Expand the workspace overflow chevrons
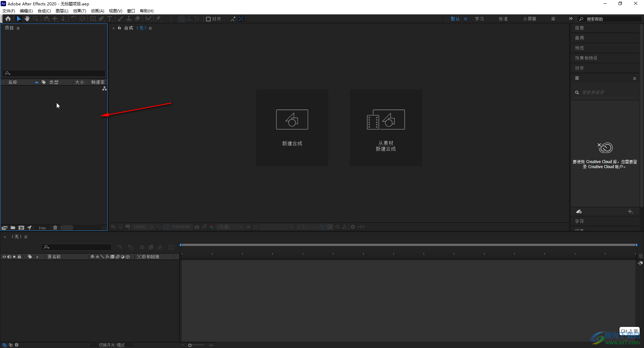 coord(571,19)
